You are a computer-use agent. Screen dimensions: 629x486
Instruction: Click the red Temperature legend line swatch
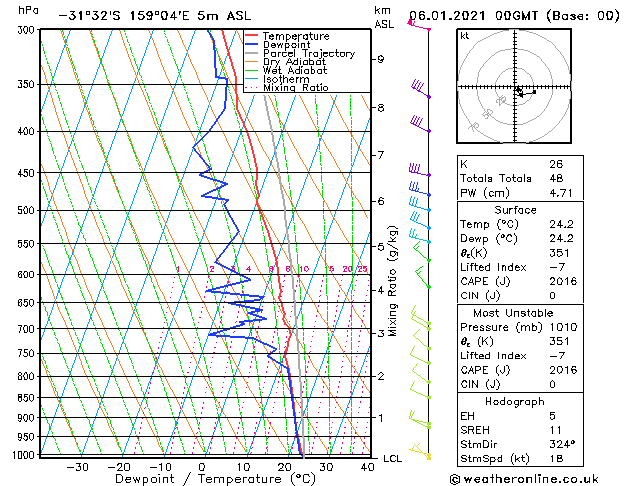tap(252, 36)
